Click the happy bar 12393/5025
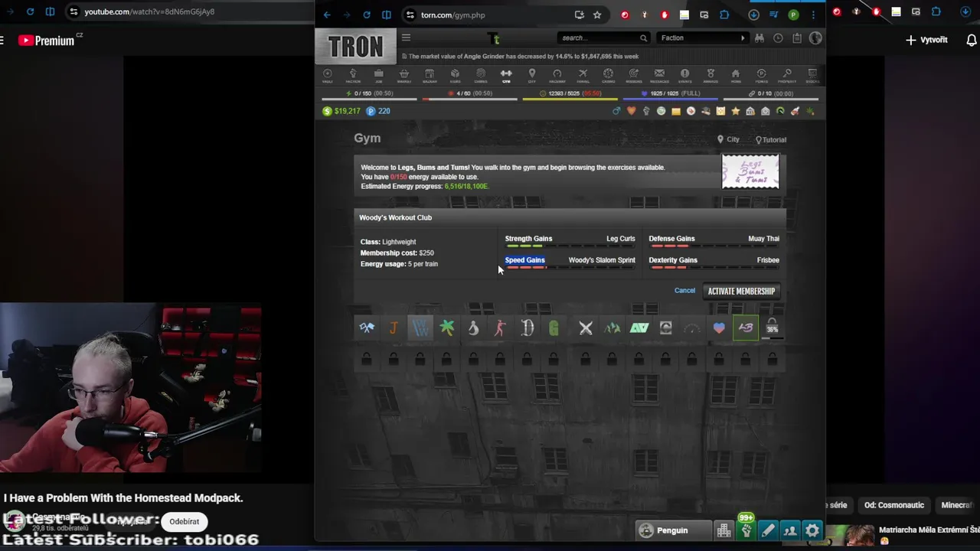 (570, 95)
